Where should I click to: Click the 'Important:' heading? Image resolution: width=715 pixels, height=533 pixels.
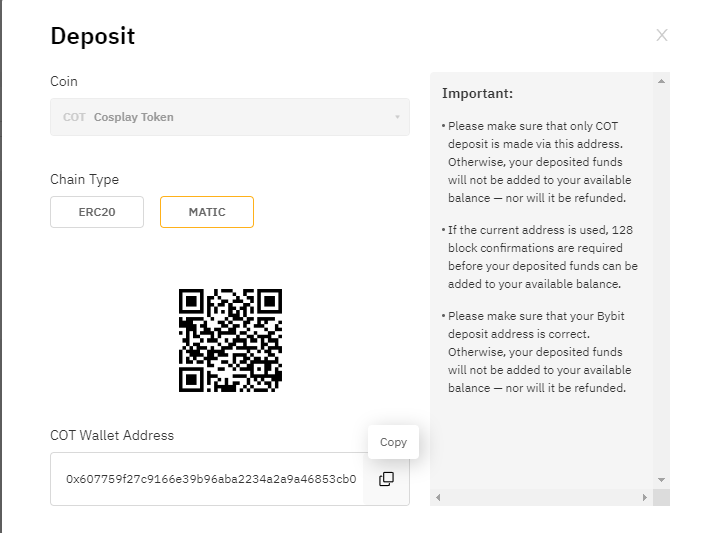(x=477, y=93)
